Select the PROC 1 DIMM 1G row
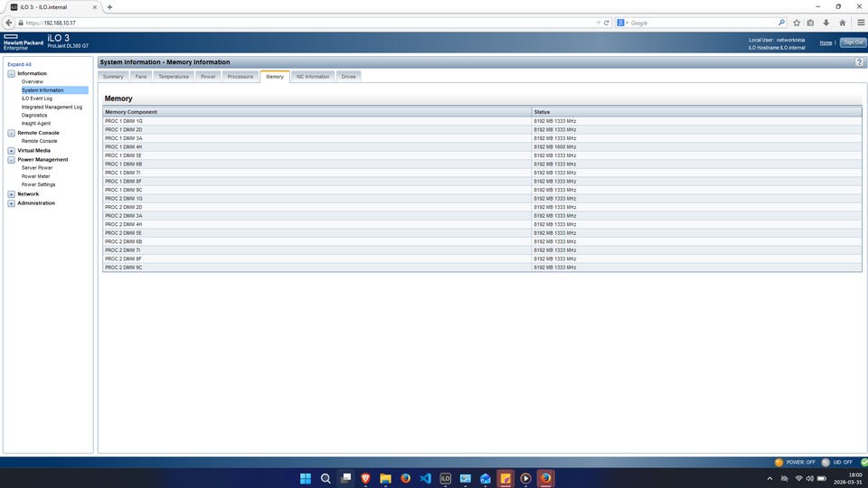 [482, 121]
